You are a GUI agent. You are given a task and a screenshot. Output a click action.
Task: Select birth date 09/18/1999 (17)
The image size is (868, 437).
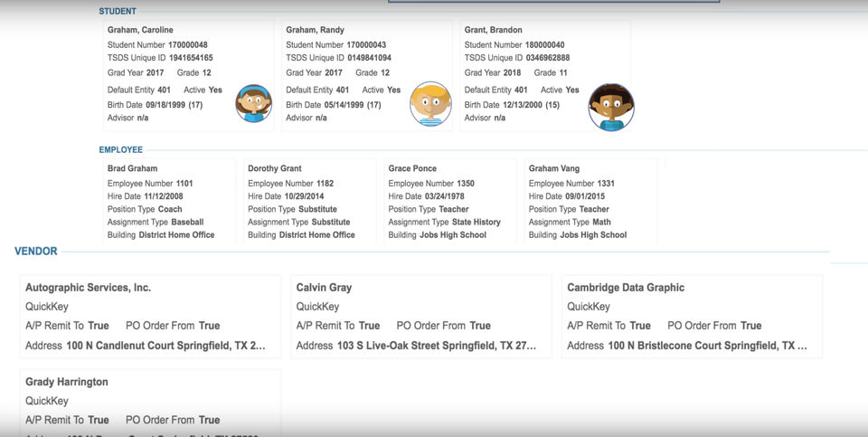pyautogui.click(x=174, y=105)
